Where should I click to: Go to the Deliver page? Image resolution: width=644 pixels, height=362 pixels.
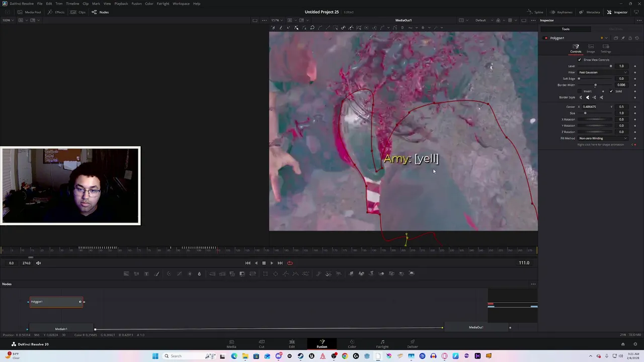click(413, 344)
